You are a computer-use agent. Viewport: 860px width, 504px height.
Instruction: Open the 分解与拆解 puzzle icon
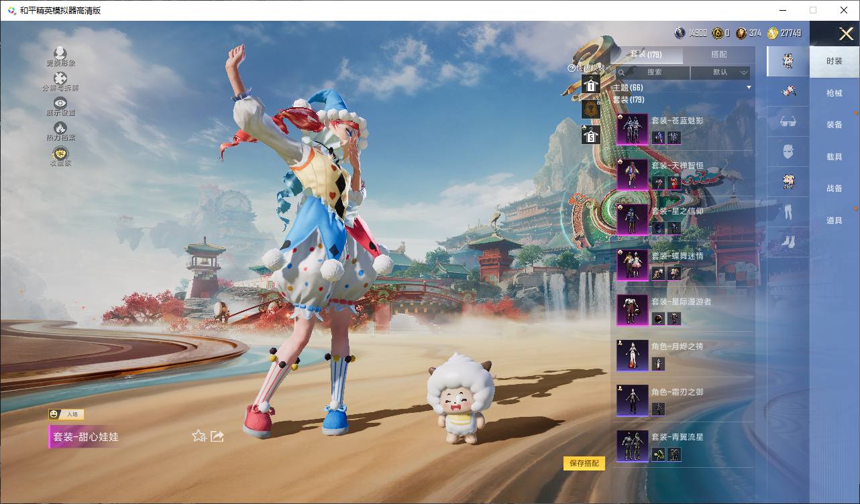60,78
